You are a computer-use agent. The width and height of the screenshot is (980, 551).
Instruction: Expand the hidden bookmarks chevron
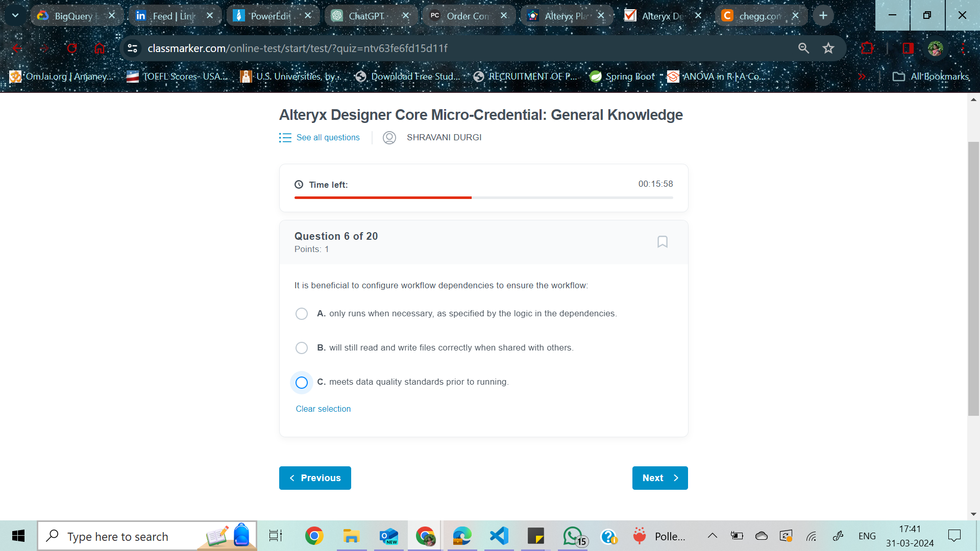tap(862, 77)
